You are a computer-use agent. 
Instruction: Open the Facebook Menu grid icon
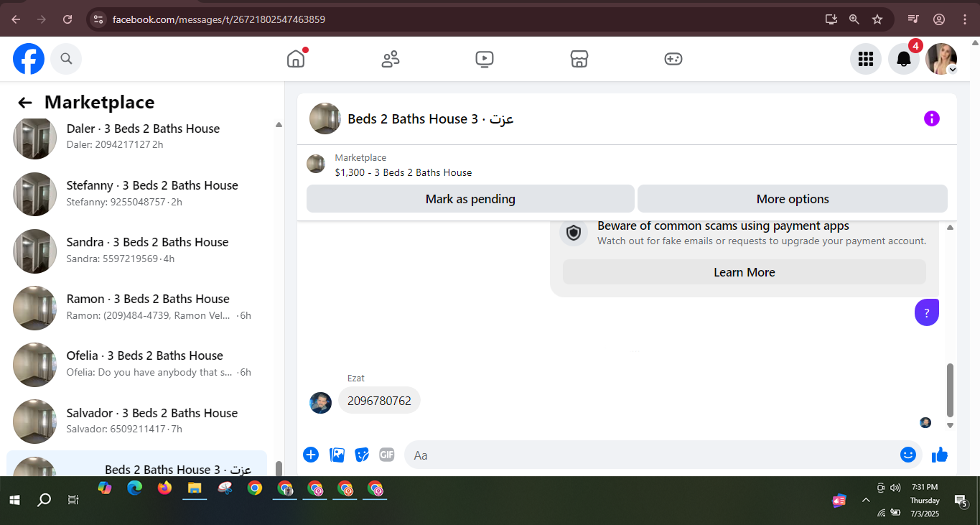(866, 59)
